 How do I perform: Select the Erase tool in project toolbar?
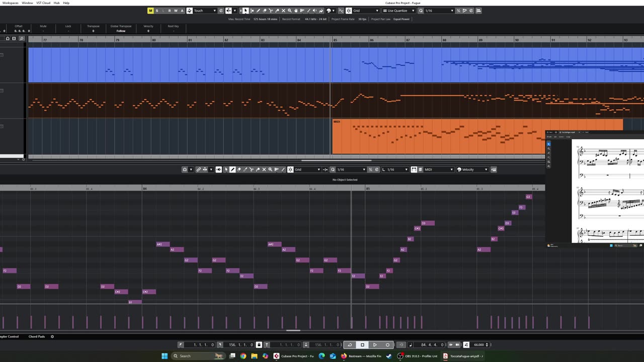point(265,11)
